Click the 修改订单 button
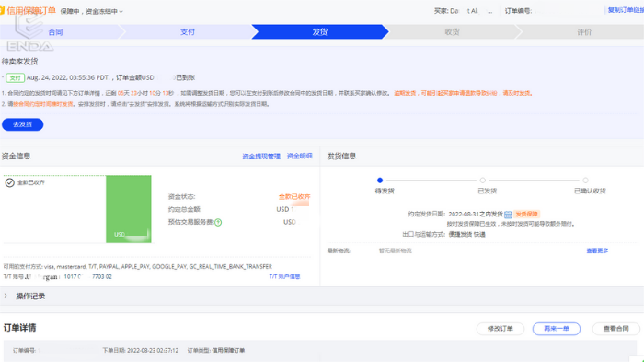 point(500,329)
